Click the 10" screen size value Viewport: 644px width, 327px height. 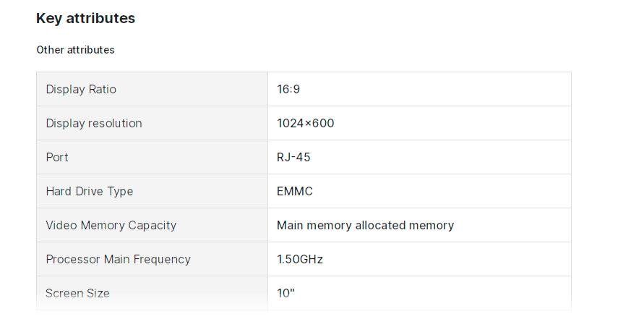pos(286,293)
